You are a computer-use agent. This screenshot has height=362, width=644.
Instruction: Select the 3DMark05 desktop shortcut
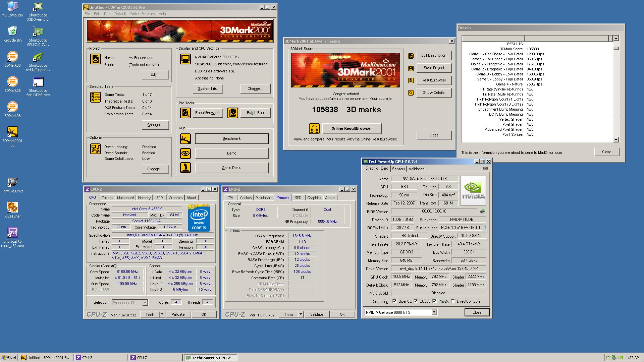(x=12, y=84)
